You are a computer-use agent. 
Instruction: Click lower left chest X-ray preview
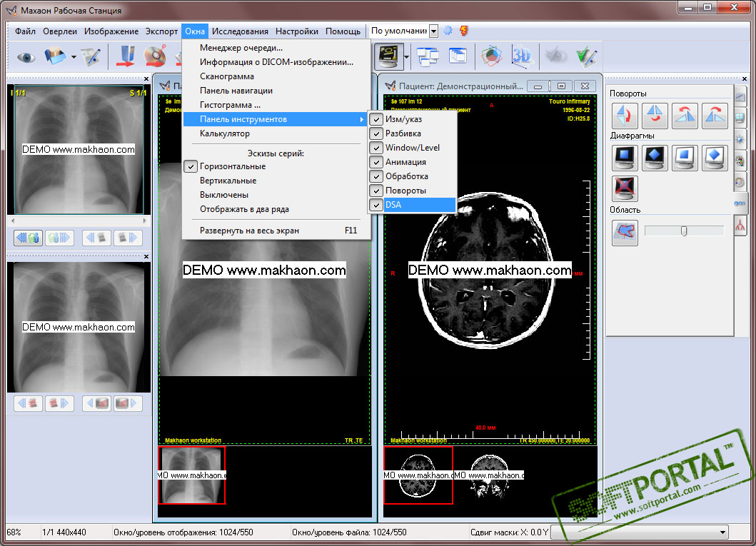coord(79,327)
